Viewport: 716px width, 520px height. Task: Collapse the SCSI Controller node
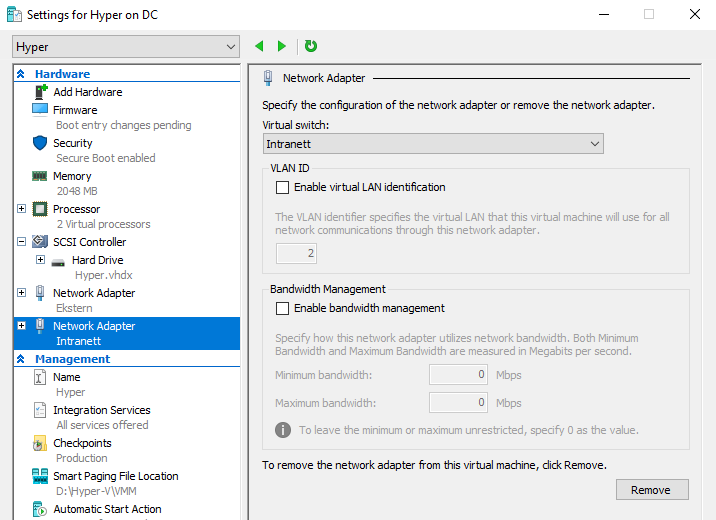22,242
